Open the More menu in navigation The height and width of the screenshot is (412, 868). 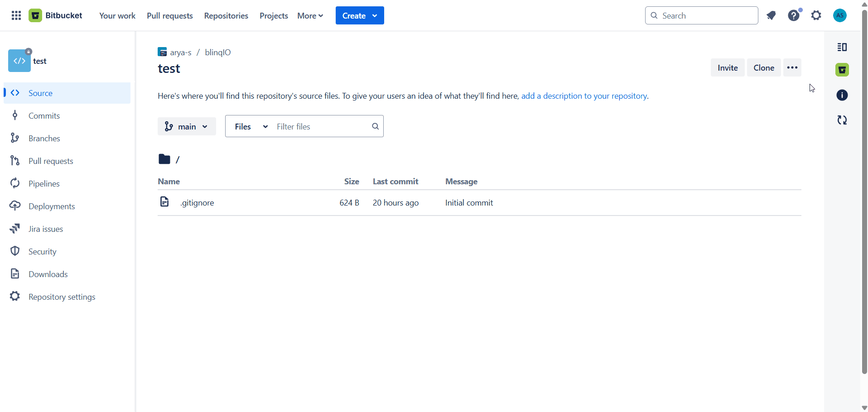tap(310, 15)
